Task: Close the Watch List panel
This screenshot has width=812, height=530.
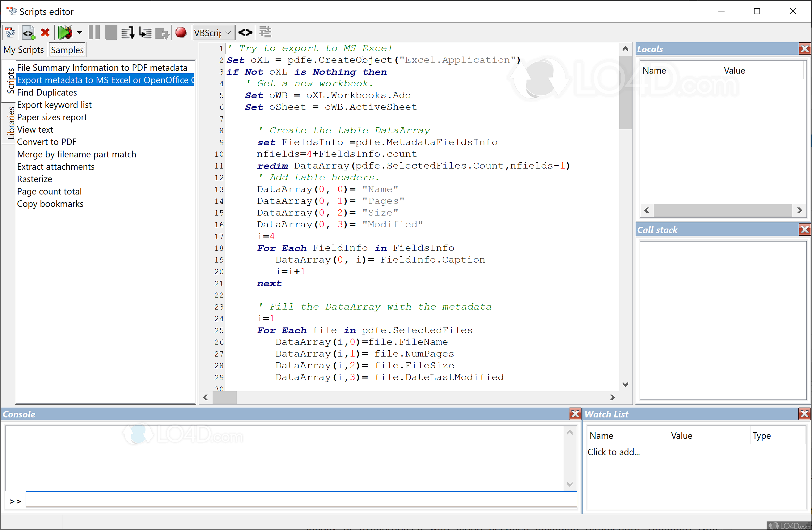Action: pyautogui.click(x=805, y=414)
